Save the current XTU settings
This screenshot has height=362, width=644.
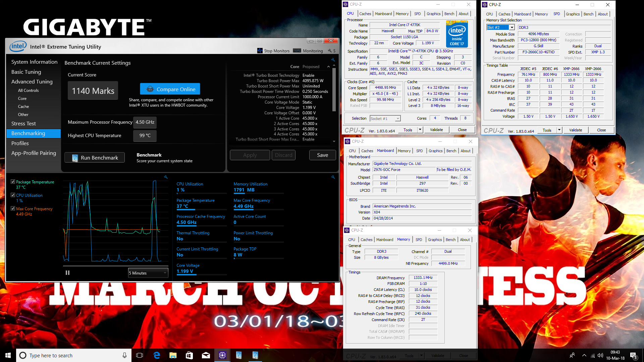point(322,155)
